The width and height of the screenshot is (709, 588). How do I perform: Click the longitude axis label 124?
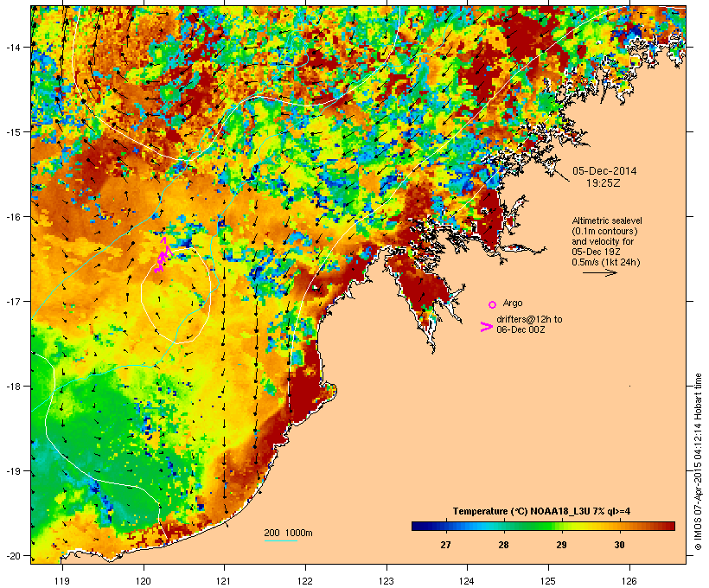[x=467, y=581]
